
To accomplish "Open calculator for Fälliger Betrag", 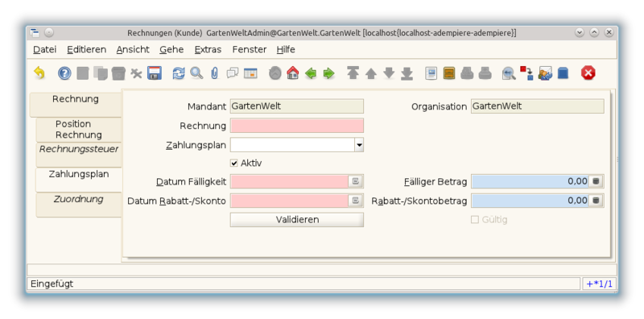I will [x=596, y=181].
